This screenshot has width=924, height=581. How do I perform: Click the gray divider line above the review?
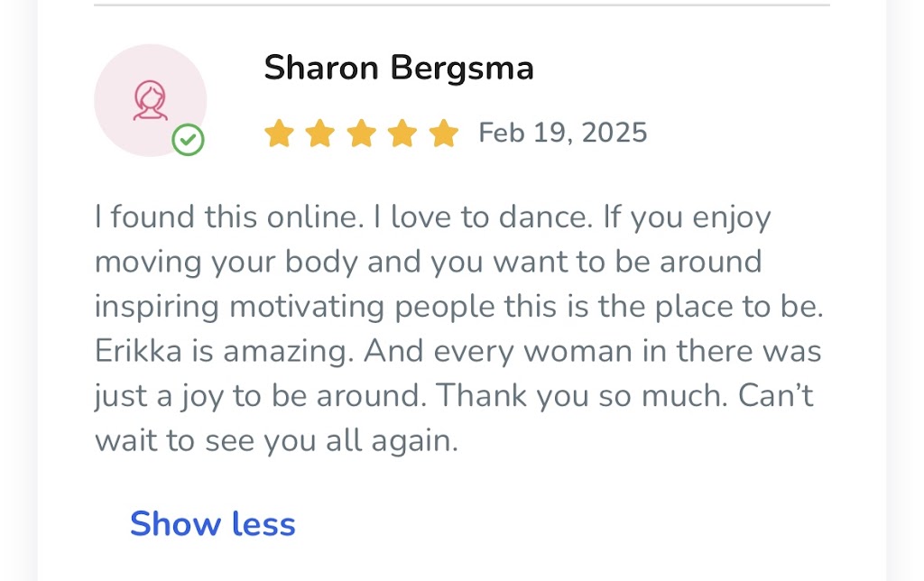click(x=461, y=5)
